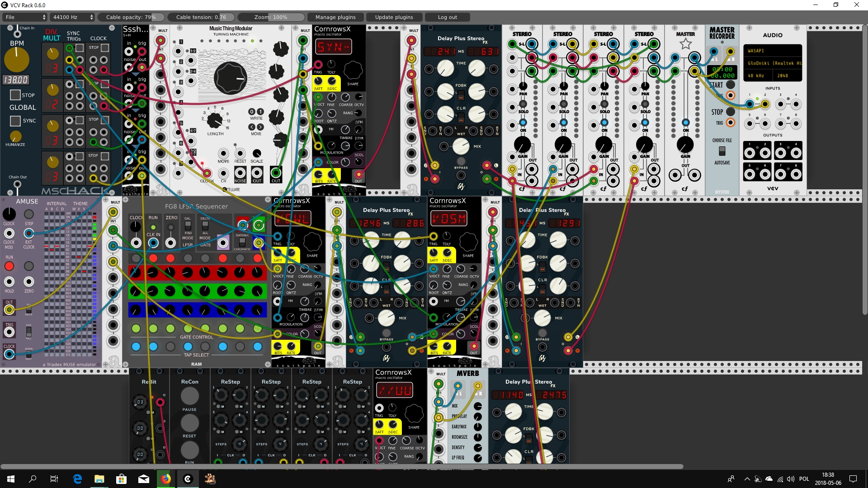Click the Master Recorder STOP button
The width and height of the screenshot is (868, 488).
tap(730, 112)
